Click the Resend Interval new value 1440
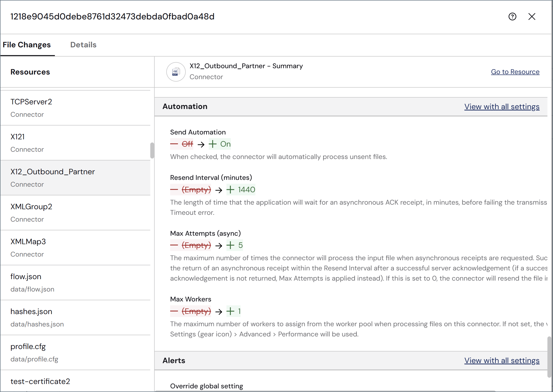 click(241, 190)
